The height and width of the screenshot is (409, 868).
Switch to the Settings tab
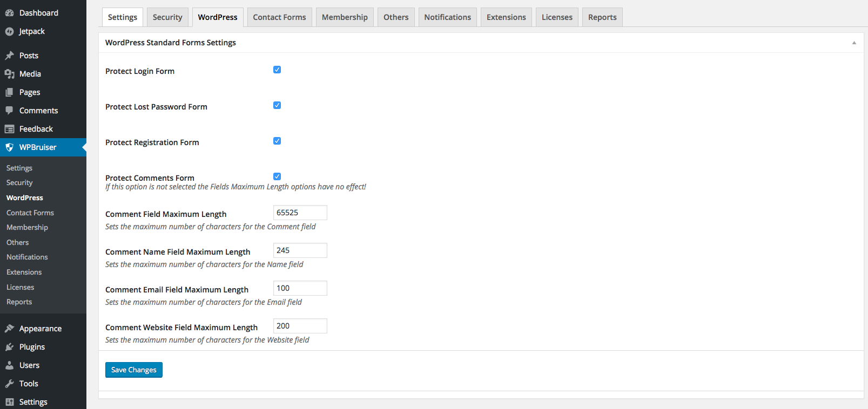[x=123, y=17]
